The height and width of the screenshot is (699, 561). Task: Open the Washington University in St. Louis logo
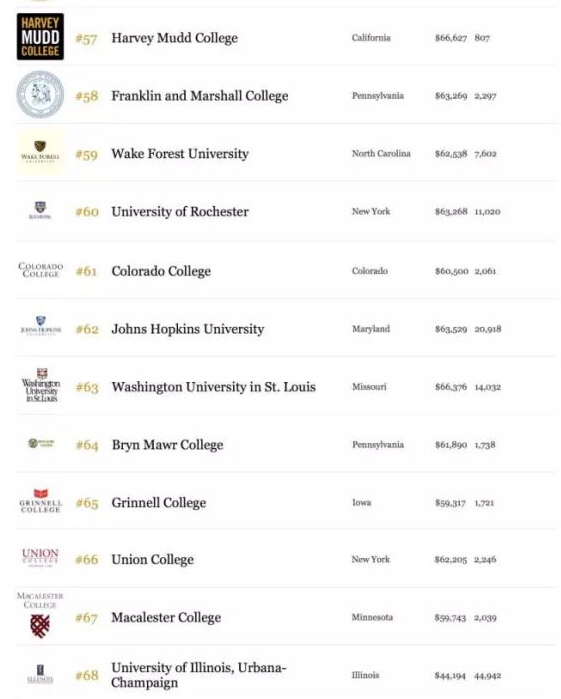tap(41, 385)
